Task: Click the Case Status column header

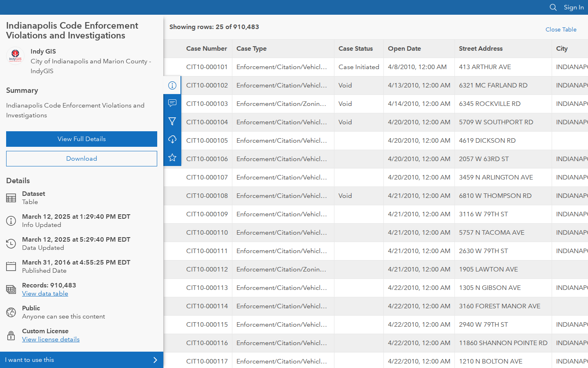Action: (x=356, y=49)
